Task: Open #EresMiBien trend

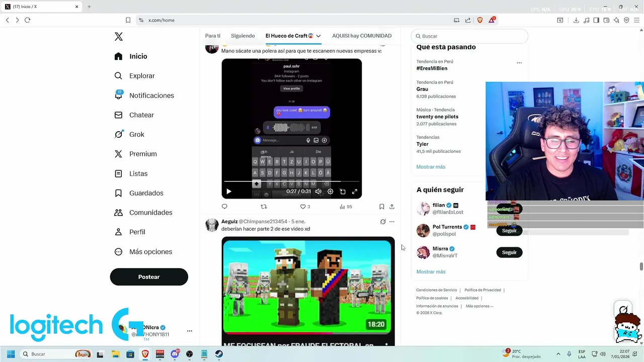Action: click(432, 68)
